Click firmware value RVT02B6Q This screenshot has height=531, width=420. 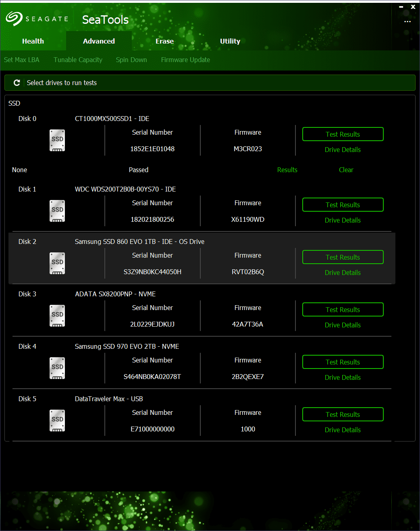(248, 272)
